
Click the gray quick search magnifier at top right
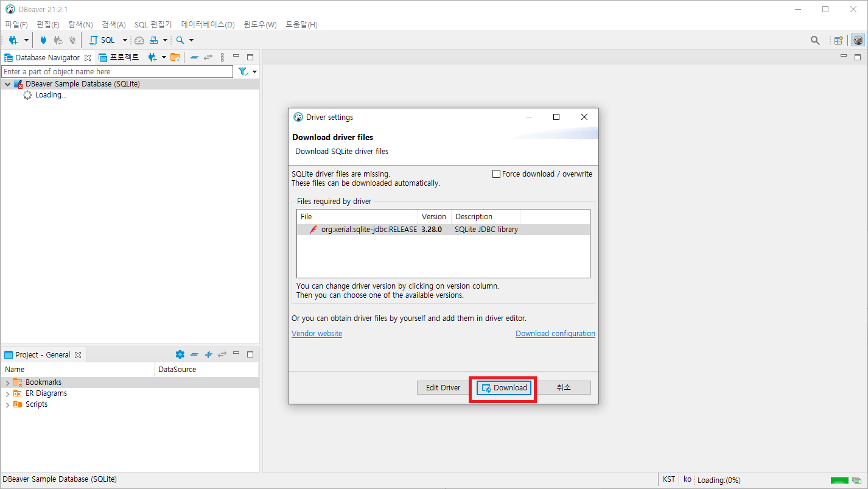815,40
